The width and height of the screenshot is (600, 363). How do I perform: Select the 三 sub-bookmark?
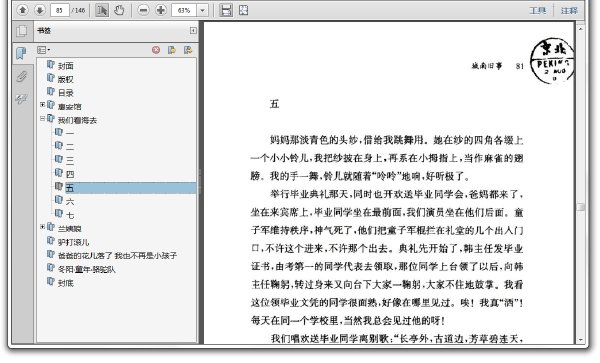[x=70, y=160]
